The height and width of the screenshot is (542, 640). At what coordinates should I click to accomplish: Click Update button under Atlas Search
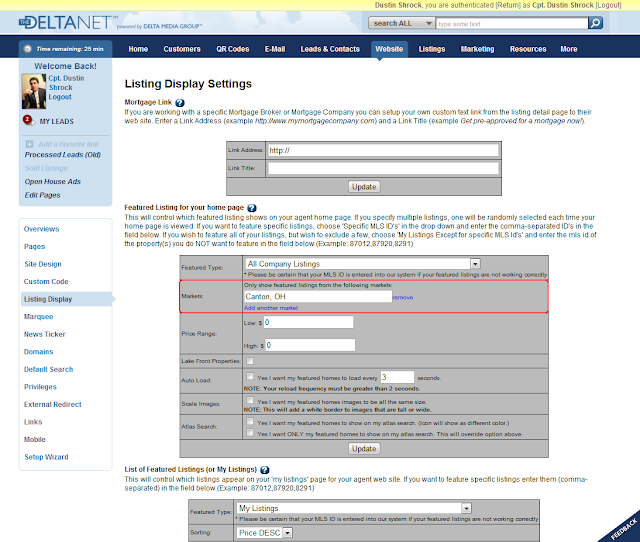pos(364,449)
